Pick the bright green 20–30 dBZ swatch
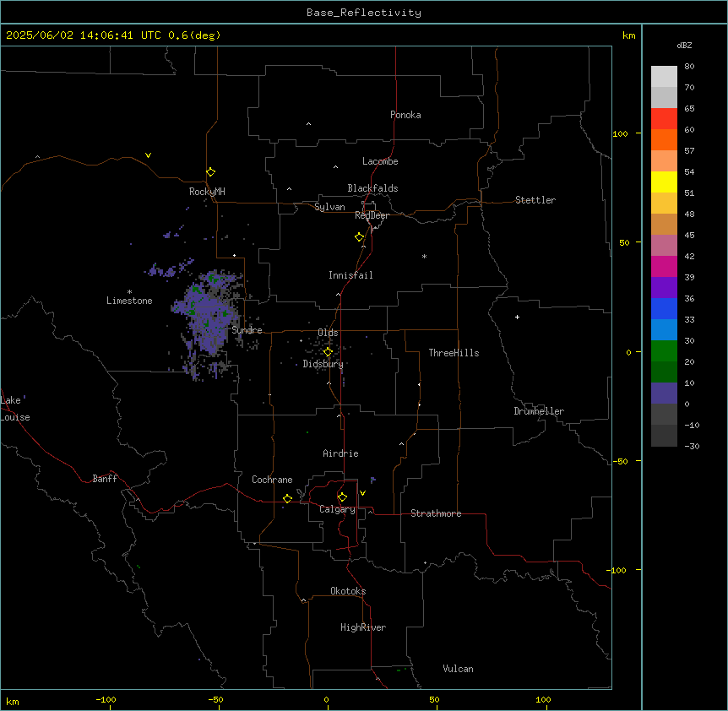 click(664, 351)
